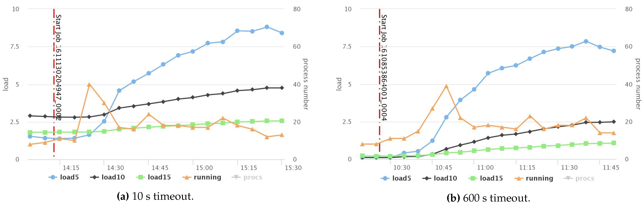Click load5 blue circle icon in left legend
Viewport: 644px width, 204px height.
pyautogui.click(x=53, y=177)
